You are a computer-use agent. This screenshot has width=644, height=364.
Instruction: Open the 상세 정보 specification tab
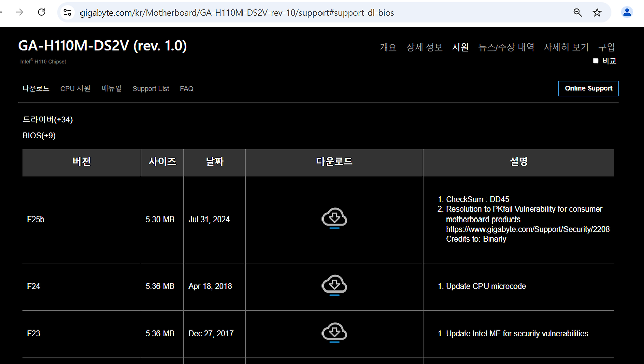coord(425,47)
